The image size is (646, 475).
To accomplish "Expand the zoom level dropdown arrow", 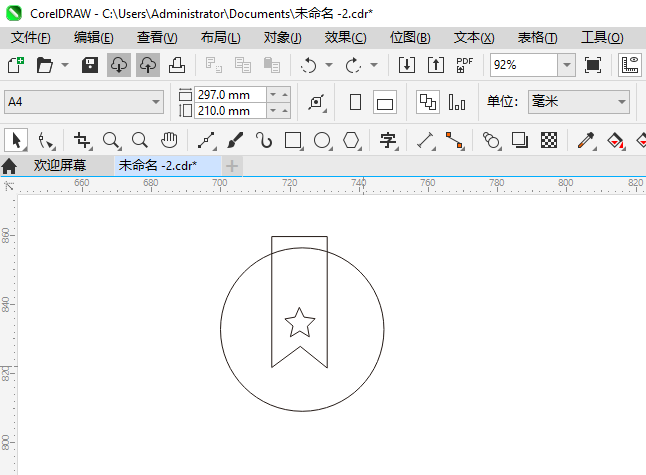I will [x=567, y=65].
